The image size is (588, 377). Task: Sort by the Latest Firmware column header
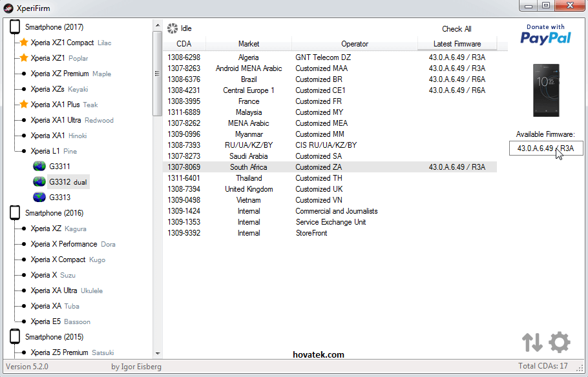457,44
